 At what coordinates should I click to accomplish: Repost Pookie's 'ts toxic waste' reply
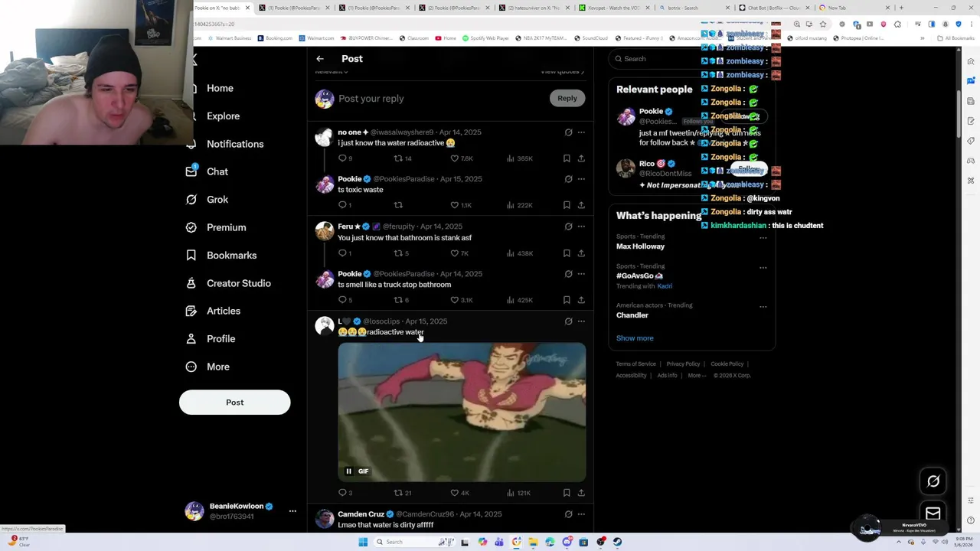398,205
